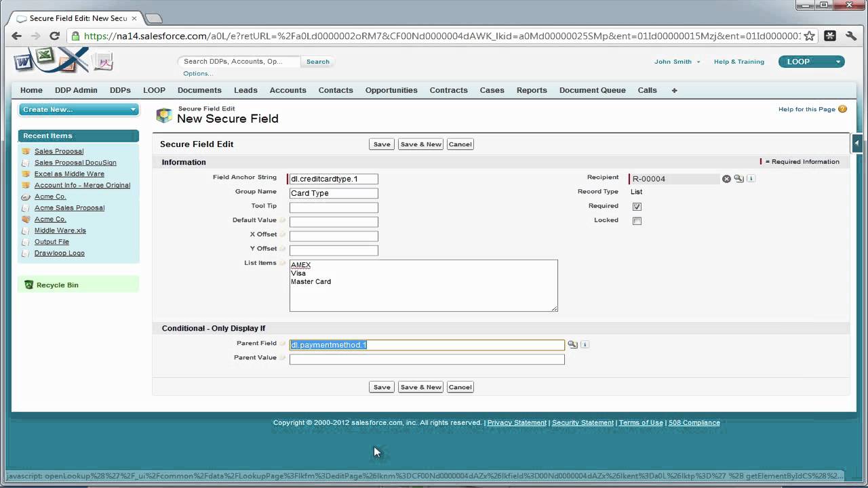Image resolution: width=868 pixels, height=488 pixels.
Task: Go to the Accounts tab
Action: tap(288, 90)
